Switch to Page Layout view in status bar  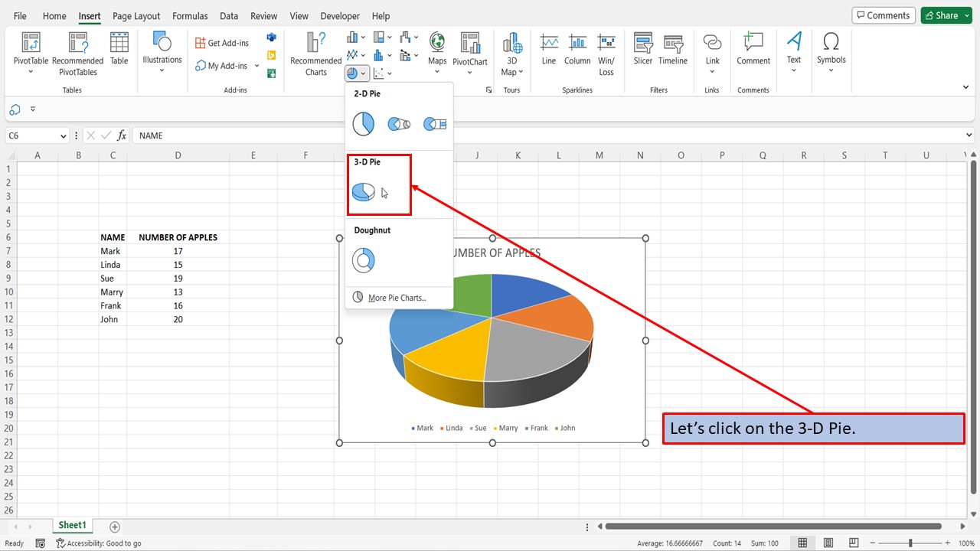828,543
